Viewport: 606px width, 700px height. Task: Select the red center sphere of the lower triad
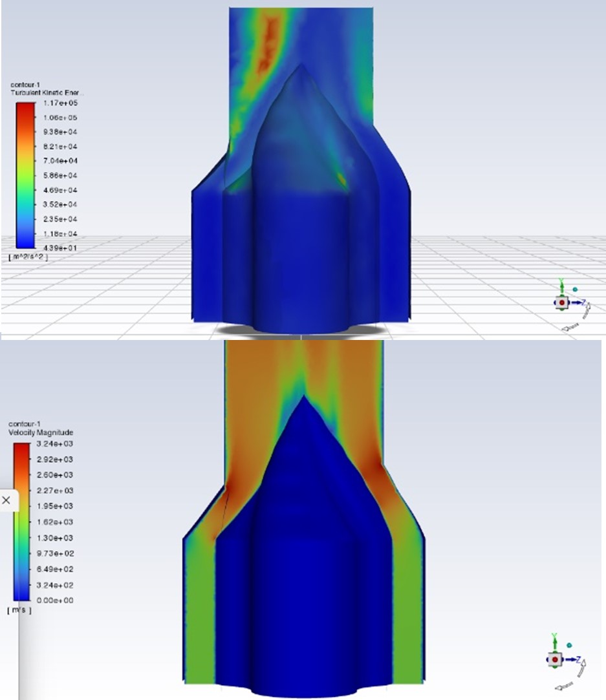(554, 659)
